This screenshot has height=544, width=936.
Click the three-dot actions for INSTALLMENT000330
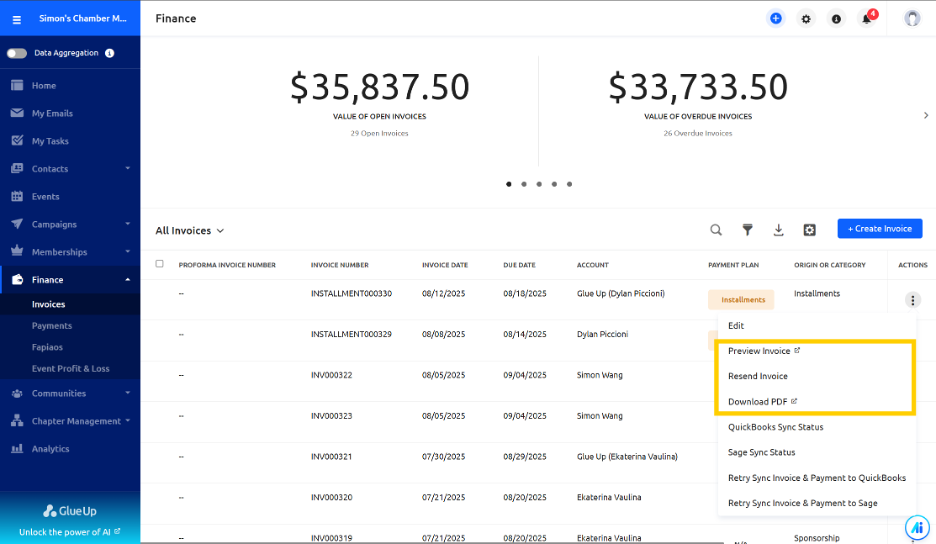(912, 300)
